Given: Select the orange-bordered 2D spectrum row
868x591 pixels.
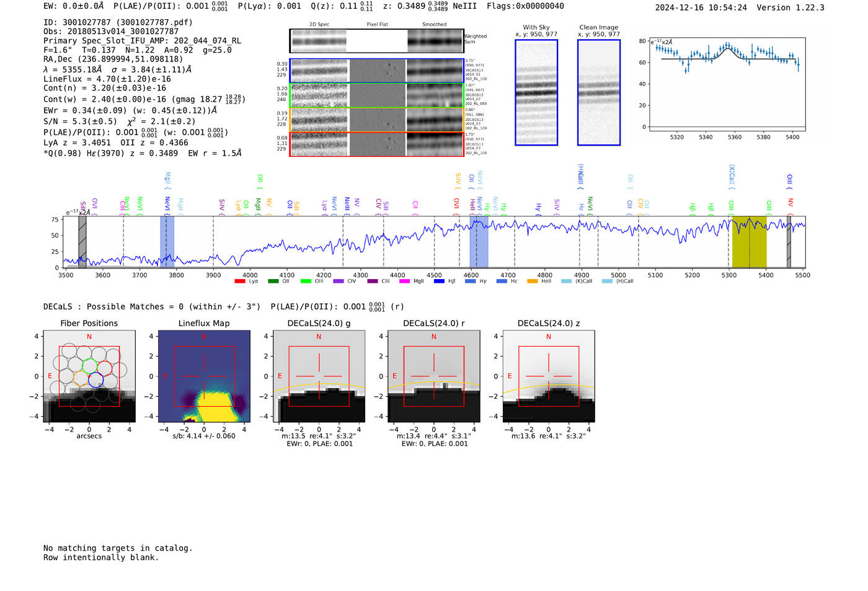Looking at the screenshot, I should click(376, 120).
